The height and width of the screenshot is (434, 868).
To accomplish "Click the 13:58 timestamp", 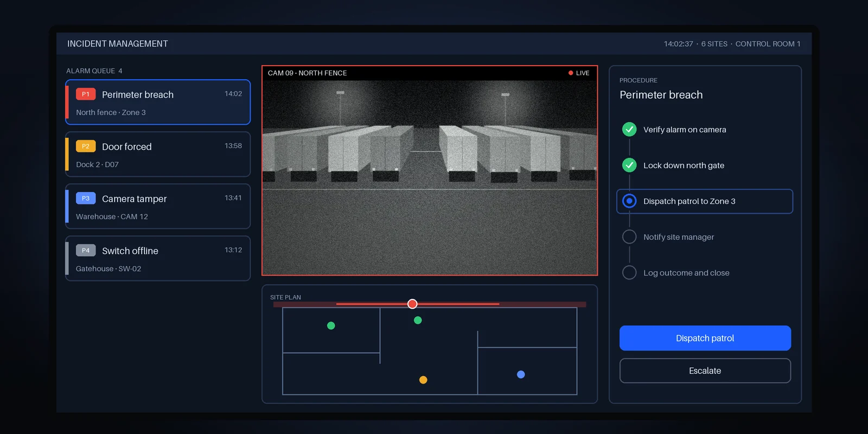I will pos(233,145).
